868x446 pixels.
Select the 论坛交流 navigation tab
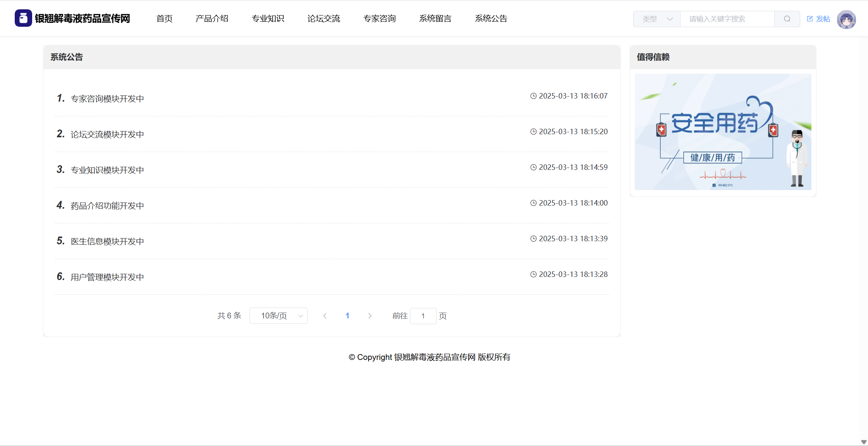324,19
